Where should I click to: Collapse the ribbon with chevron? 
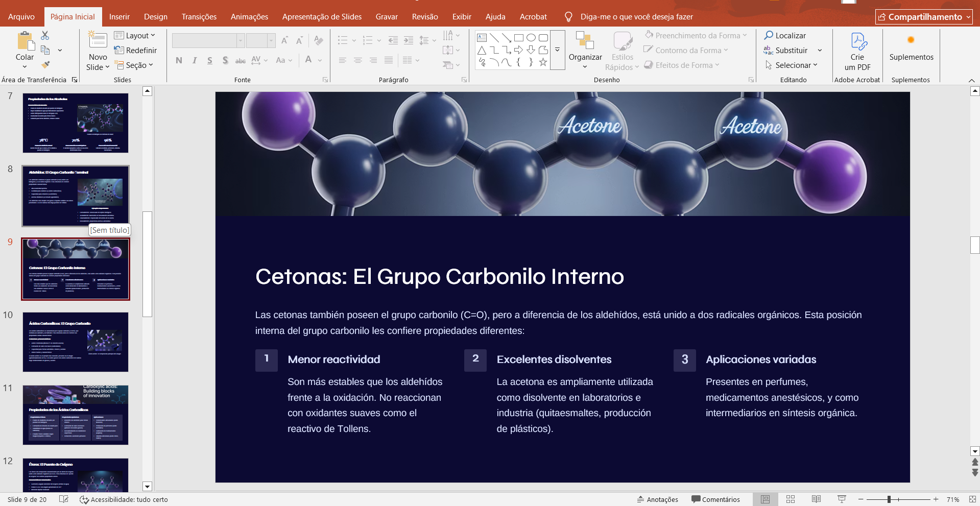click(971, 80)
